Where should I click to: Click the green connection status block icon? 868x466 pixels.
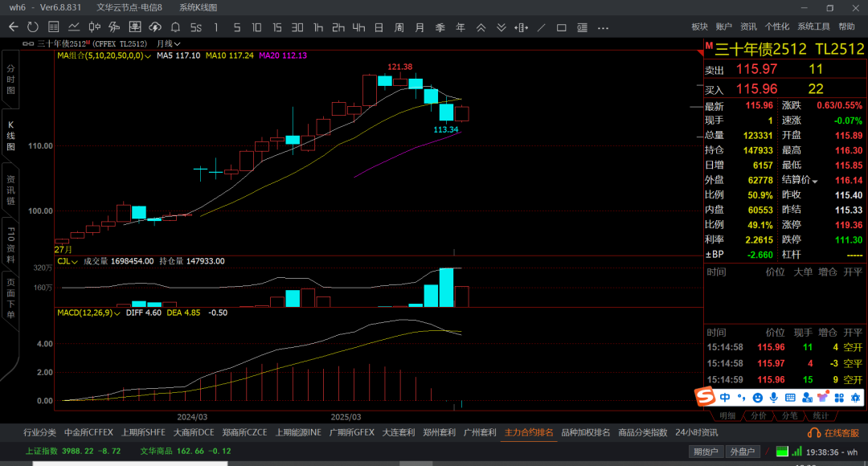(782, 452)
